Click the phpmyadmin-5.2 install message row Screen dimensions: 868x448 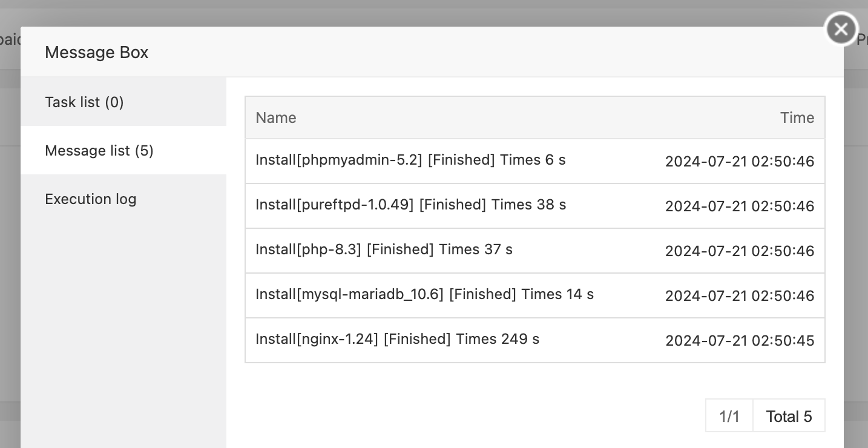[x=535, y=161]
